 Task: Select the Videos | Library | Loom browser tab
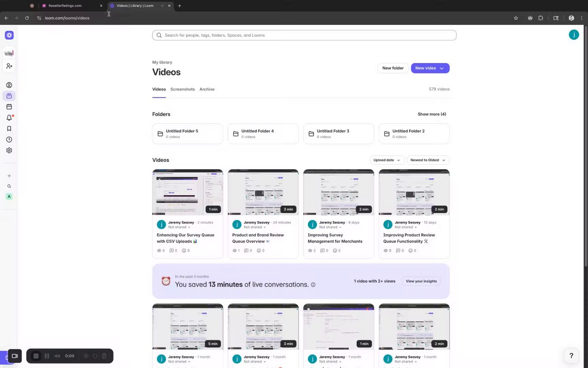pyautogui.click(x=140, y=6)
